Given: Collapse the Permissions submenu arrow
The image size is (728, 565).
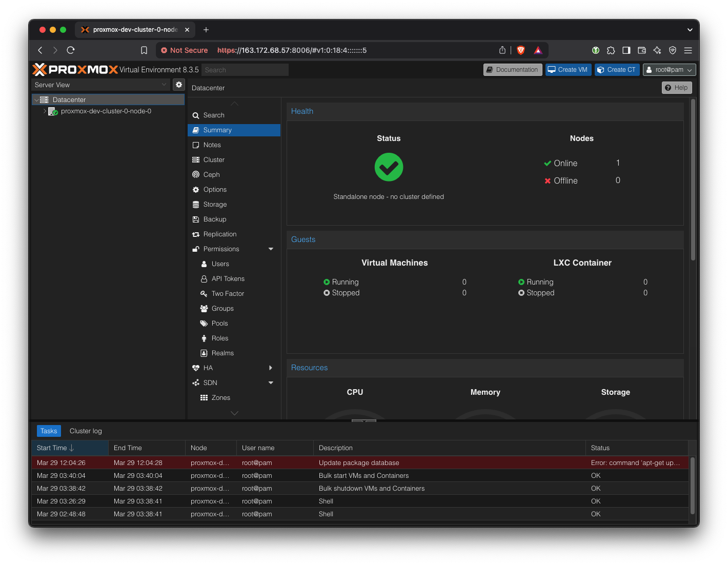Looking at the screenshot, I should pos(271,249).
